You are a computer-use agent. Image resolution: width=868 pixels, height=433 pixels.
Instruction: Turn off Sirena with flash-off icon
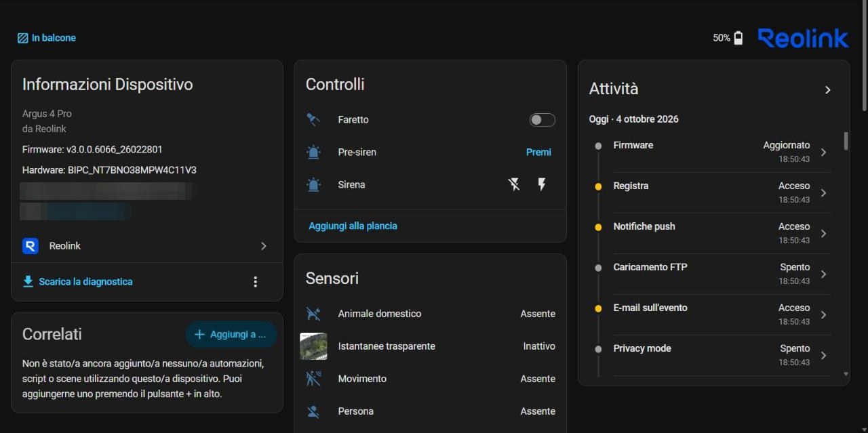[x=514, y=184]
